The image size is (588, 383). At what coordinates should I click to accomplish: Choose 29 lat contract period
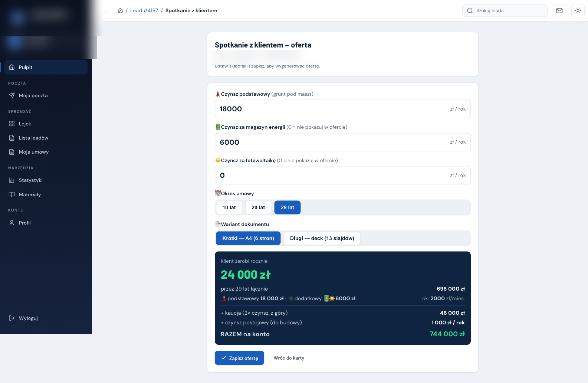tap(288, 207)
